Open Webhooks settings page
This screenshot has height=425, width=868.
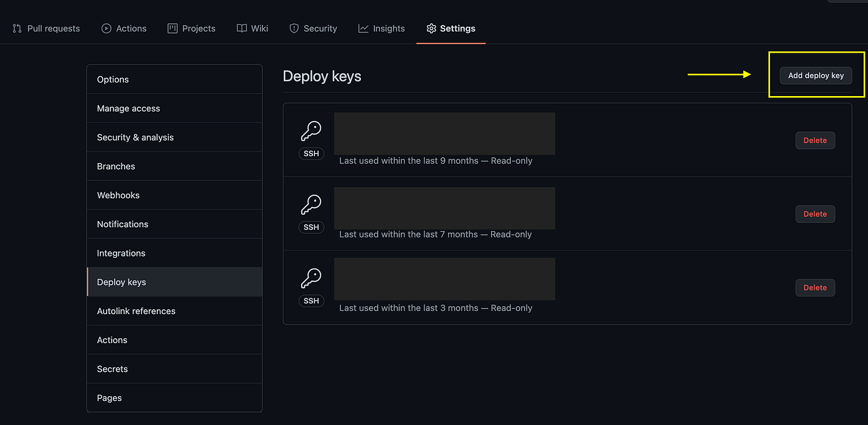point(174,195)
